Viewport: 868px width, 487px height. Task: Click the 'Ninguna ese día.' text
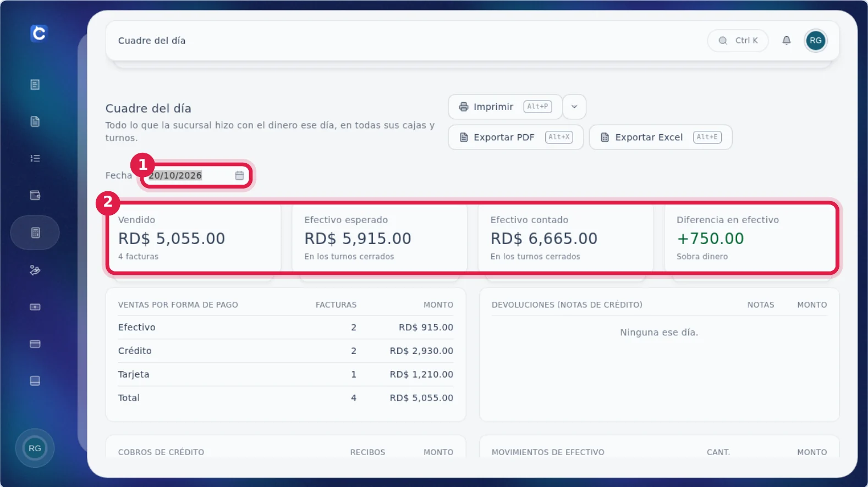(x=659, y=333)
